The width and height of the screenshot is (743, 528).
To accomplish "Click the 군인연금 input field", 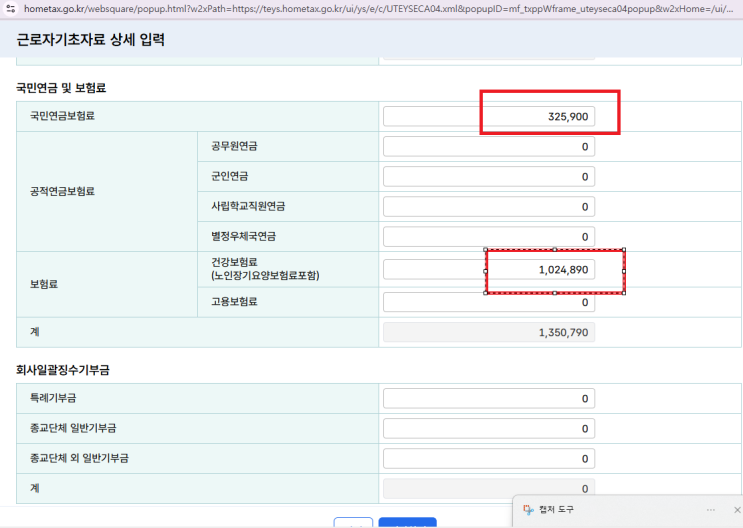I will [489, 177].
